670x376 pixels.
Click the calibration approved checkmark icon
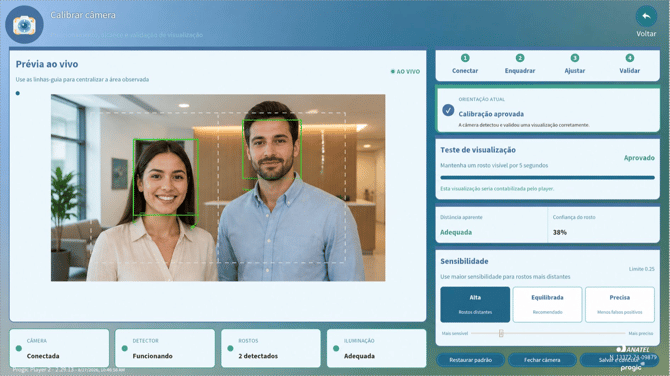pos(448,110)
